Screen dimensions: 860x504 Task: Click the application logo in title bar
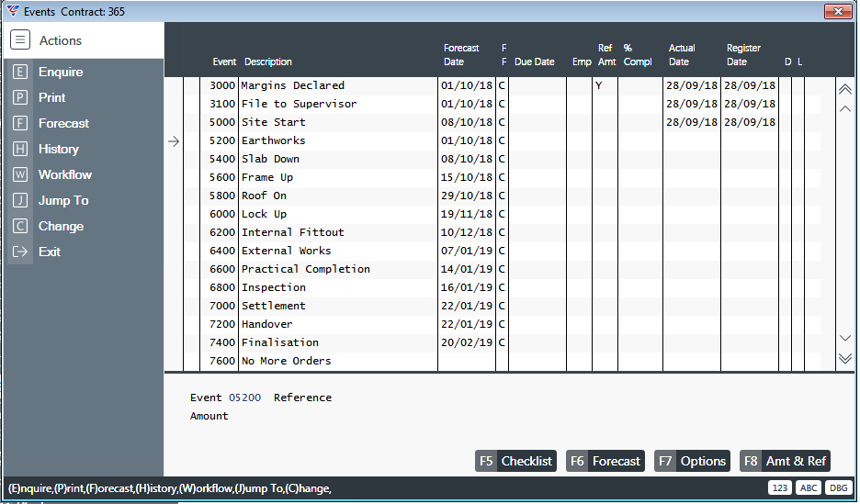click(13, 11)
